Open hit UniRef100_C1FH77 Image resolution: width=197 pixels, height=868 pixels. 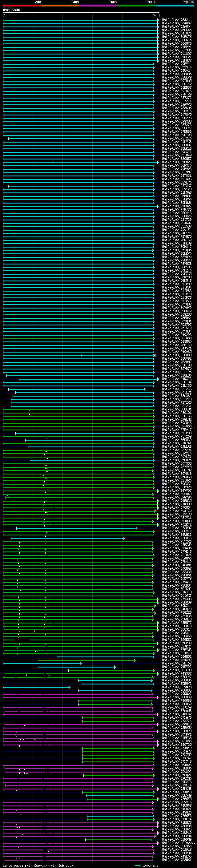point(177,61)
